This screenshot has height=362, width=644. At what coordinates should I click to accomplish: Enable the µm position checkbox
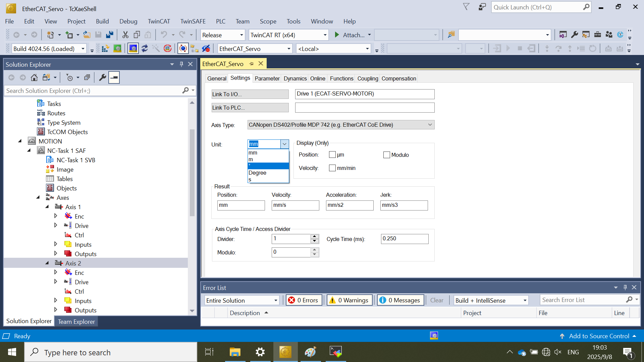332,155
